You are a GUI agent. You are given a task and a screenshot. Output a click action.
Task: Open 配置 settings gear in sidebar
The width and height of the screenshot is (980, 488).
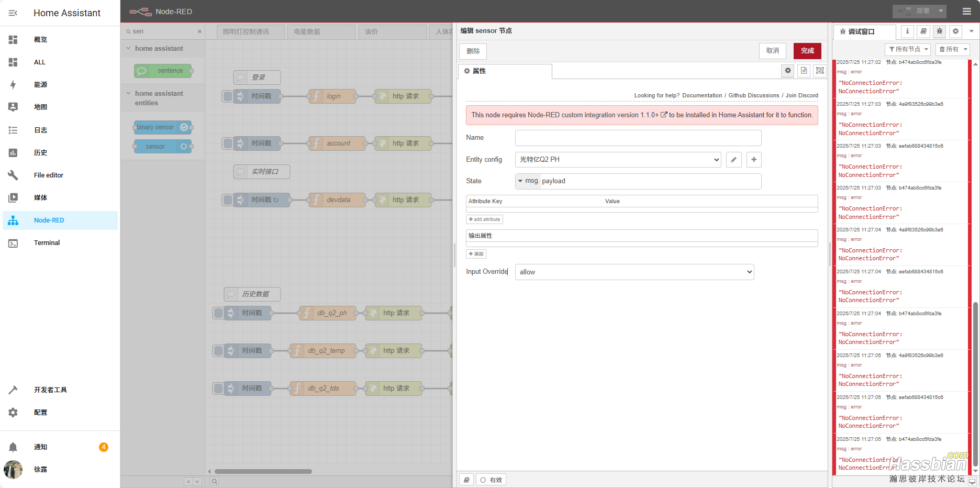tap(13, 413)
